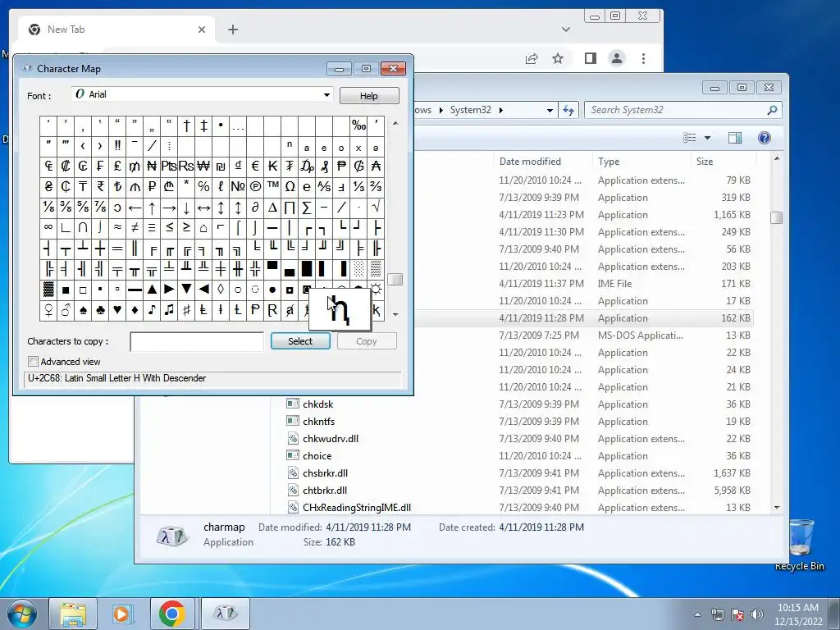Select the female sign ♀ character
Screen dimensions: 840x630
[48, 310]
